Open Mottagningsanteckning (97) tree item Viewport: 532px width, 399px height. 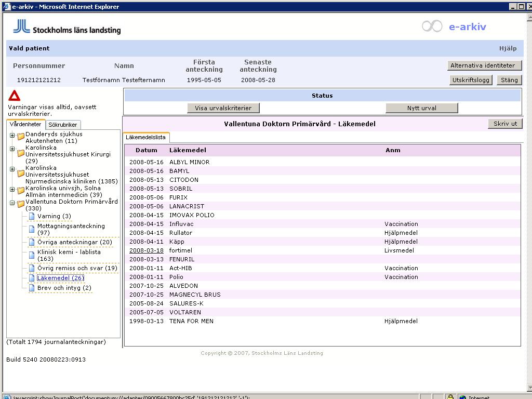pyautogui.click(x=71, y=229)
